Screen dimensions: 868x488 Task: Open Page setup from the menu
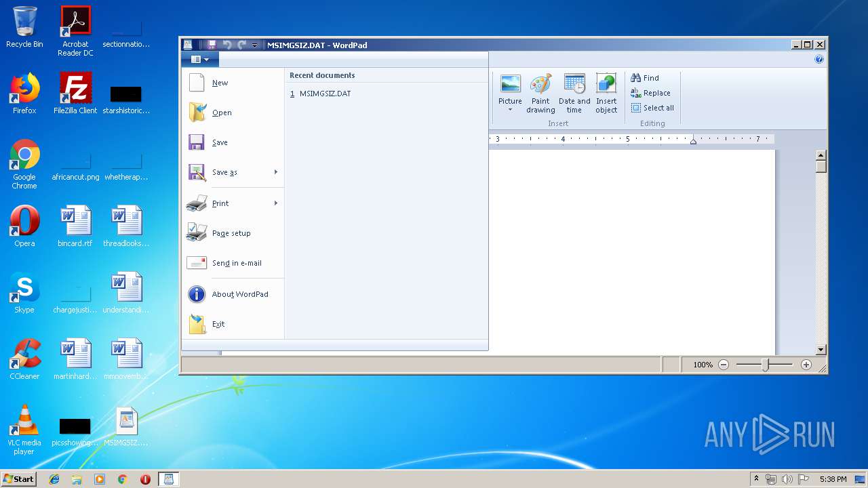click(x=233, y=233)
